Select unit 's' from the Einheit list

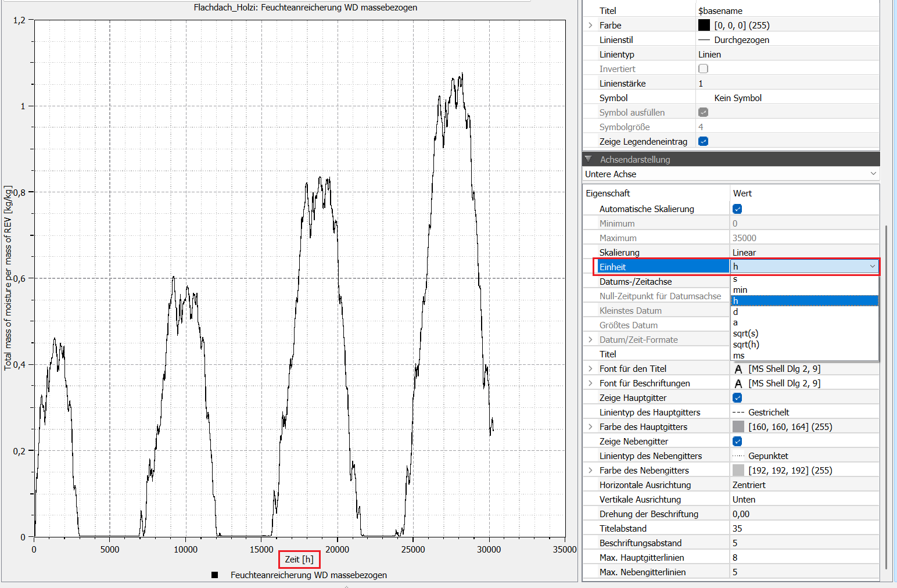pos(804,279)
